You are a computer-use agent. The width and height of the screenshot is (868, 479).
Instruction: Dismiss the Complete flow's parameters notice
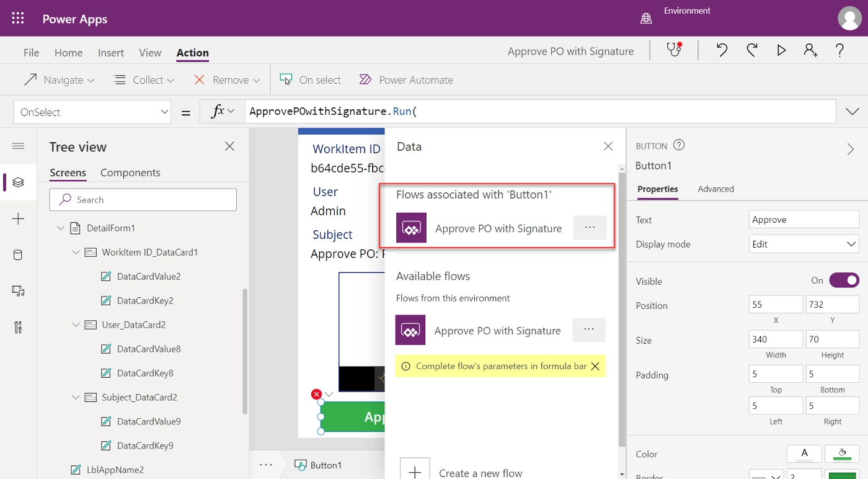click(595, 366)
